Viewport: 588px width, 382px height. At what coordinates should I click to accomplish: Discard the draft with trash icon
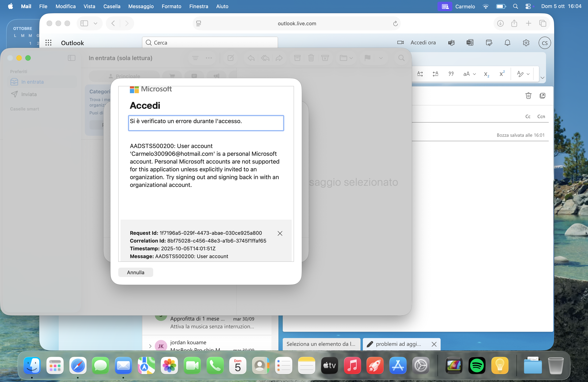click(x=528, y=96)
